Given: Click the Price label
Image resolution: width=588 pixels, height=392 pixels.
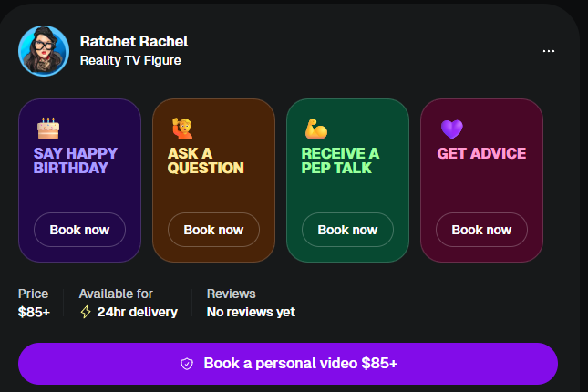Looking at the screenshot, I should (x=33, y=294).
